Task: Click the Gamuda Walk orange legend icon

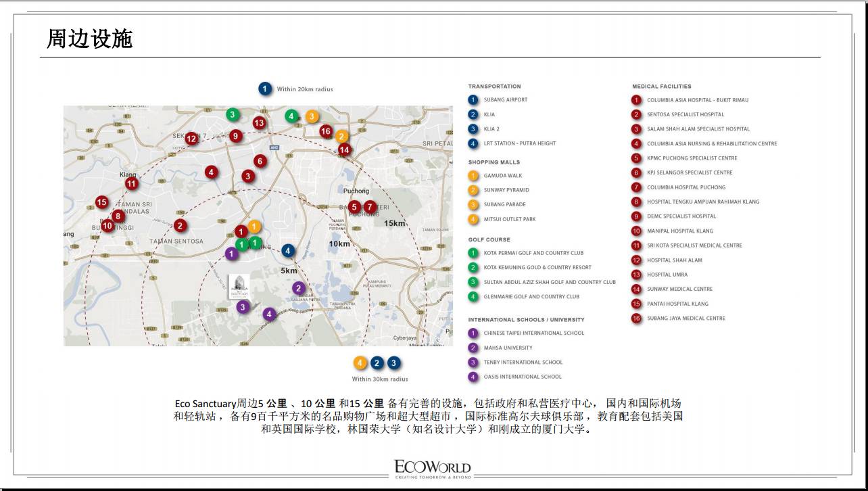Action: pos(473,176)
